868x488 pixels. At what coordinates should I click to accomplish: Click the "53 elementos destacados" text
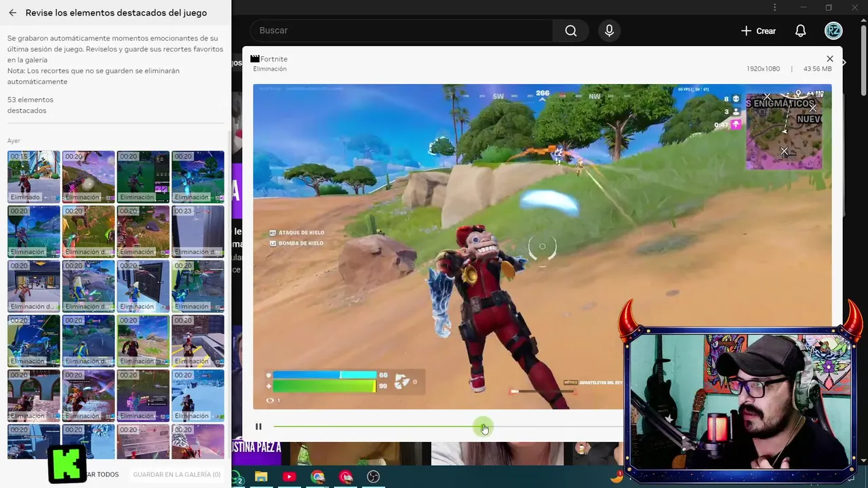31,105
